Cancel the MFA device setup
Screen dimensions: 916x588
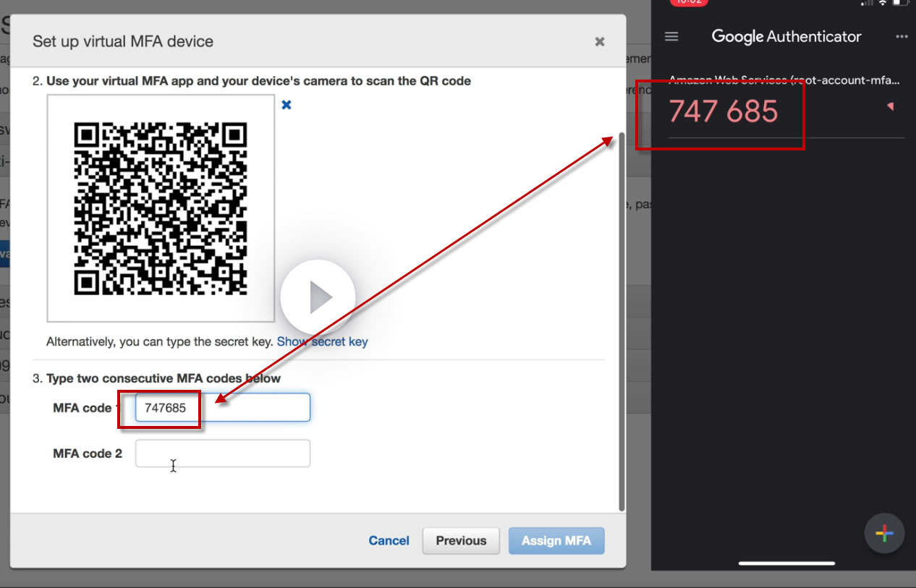pos(389,541)
